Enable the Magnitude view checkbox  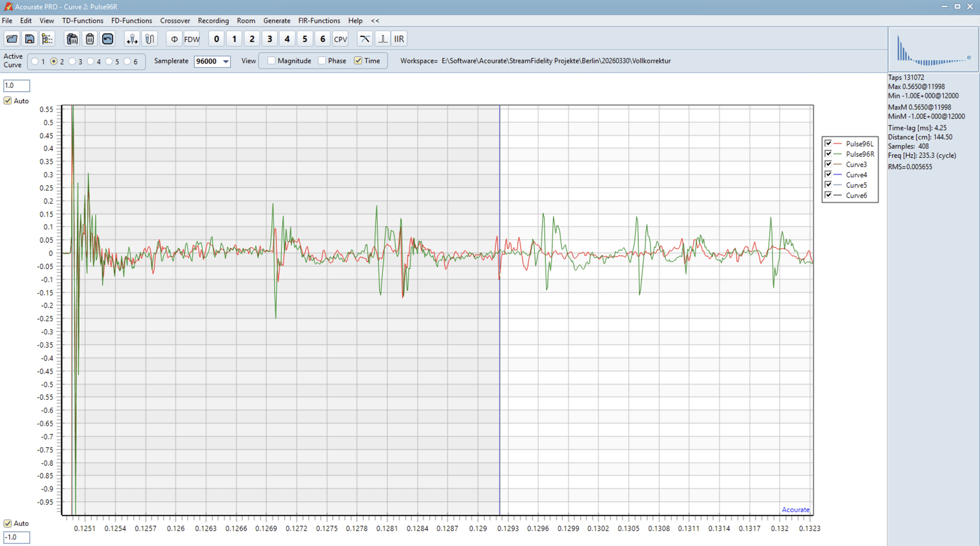tap(271, 60)
